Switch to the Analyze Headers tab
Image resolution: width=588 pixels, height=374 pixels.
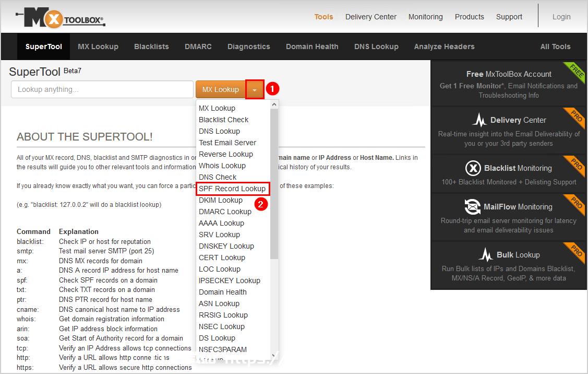444,46
